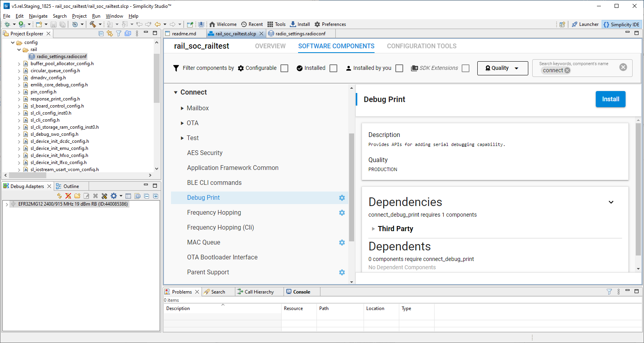Install the Debug Print component
The image size is (644, 343).
point(610,99)
